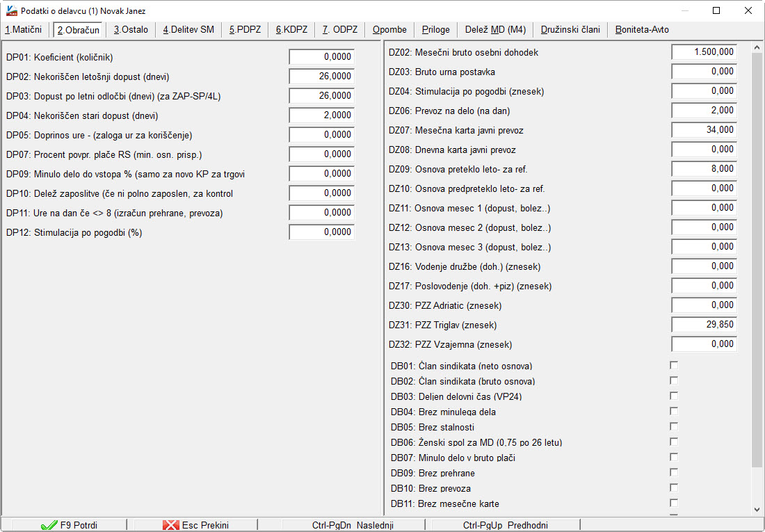Click the right panel scrollbar up arrow
Image resolution: width=765 pixels, height=532 pixels.
tap(757, 47)
